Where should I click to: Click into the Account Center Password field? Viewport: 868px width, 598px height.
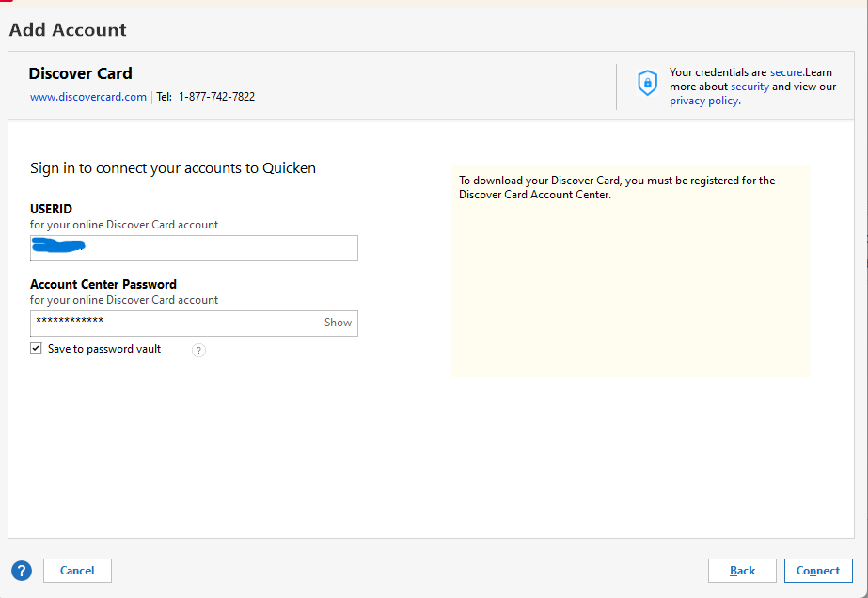174,323
